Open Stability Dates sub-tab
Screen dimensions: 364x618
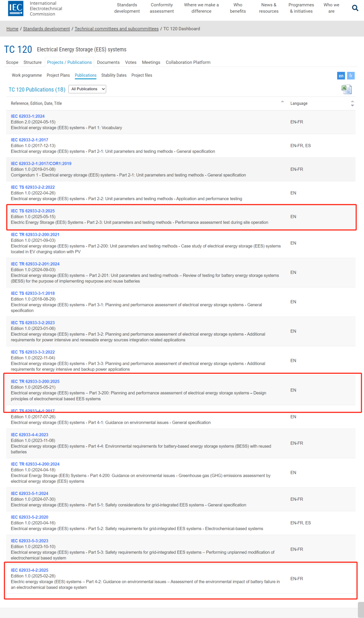[114, 75]
